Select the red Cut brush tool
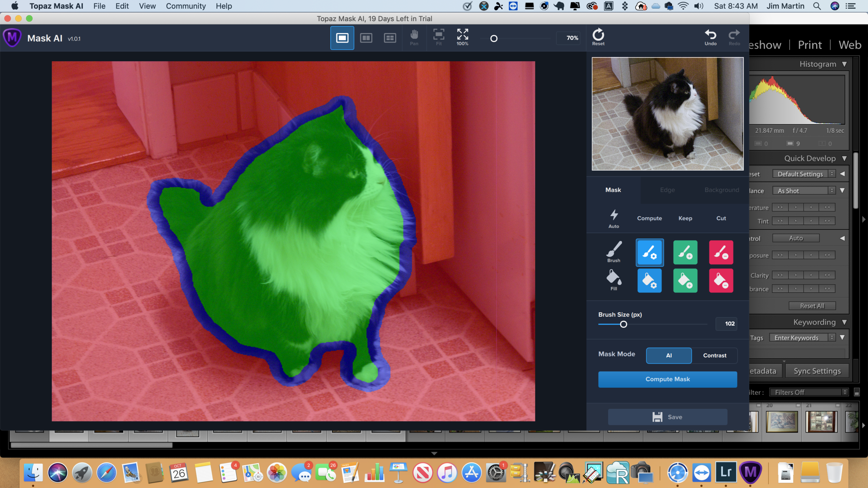This screenshot has height=488, width=868. (x=721, y=252)
